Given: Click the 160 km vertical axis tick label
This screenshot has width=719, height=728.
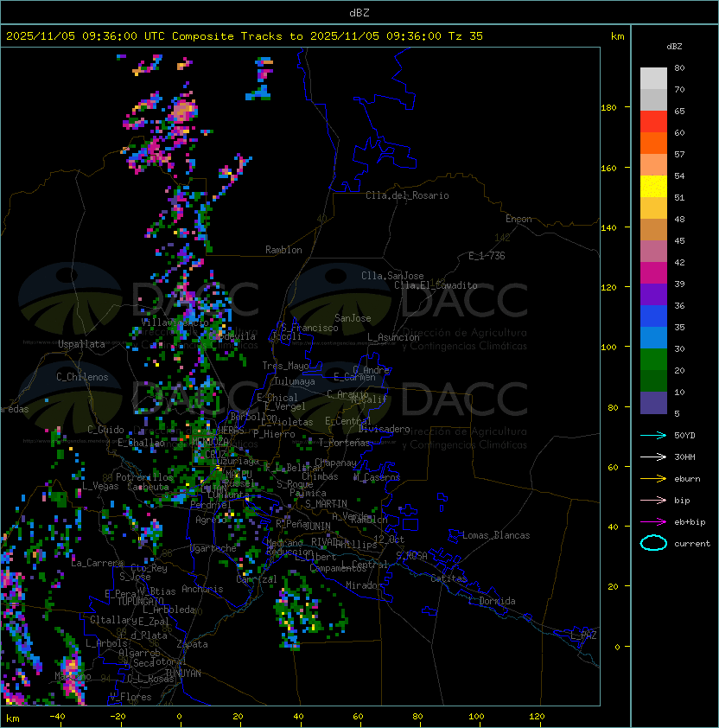Looking at the screenshot, I should 608,168.
